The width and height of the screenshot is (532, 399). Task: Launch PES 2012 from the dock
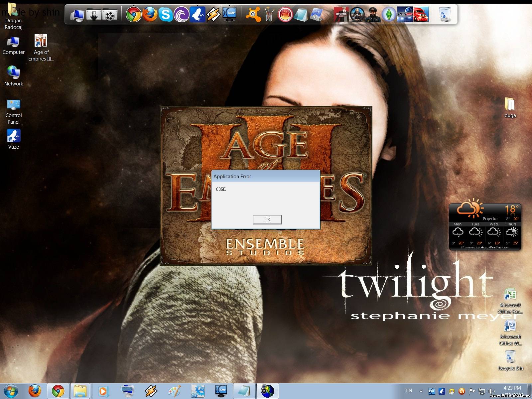[405, 15]
